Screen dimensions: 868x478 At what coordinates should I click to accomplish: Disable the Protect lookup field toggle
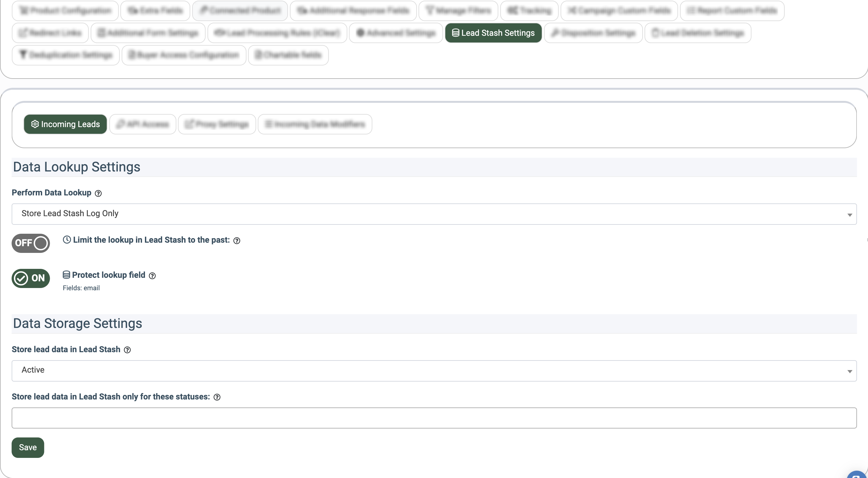point(31,278)
